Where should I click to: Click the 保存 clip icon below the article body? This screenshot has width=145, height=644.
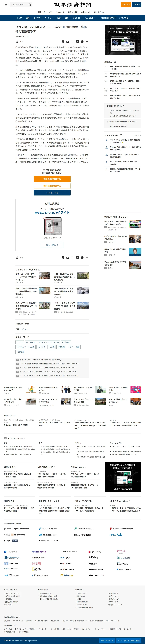pyautogui.click(x=17, y=258)
